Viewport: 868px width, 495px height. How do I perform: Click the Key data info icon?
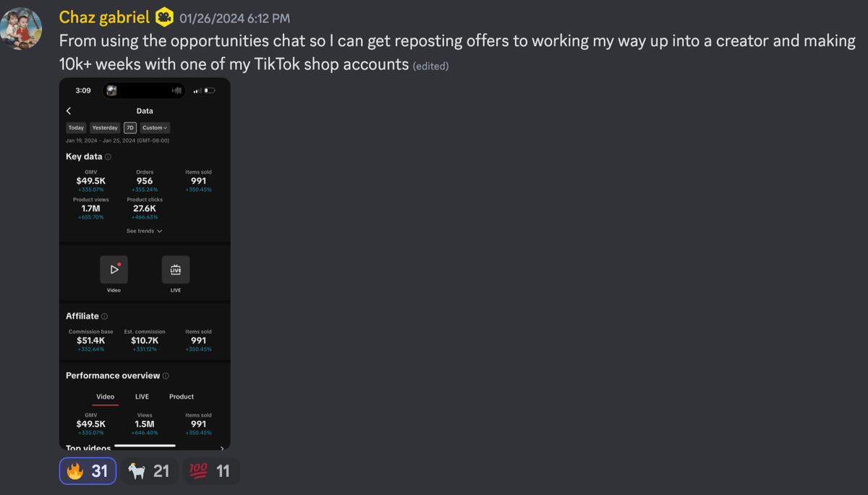coord(108,157)
